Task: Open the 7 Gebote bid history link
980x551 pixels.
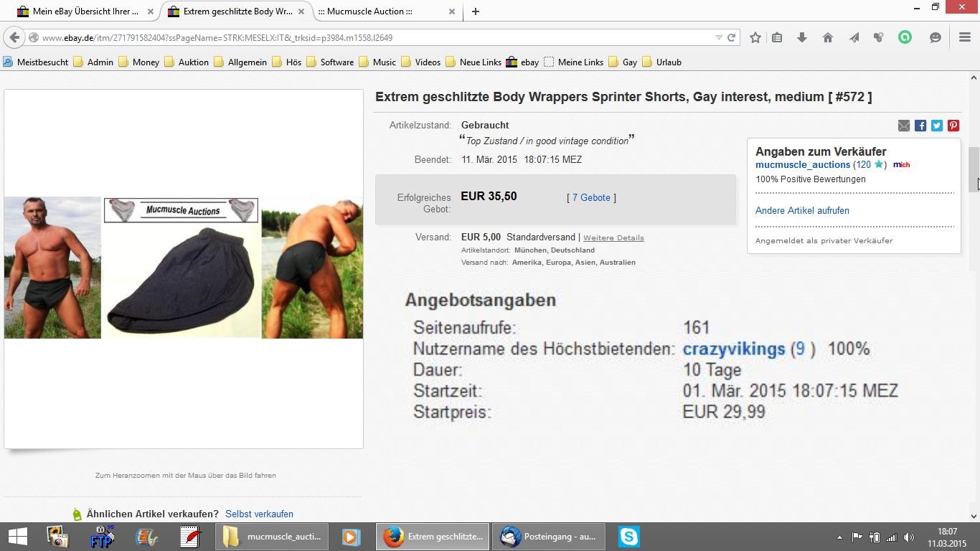Action: 591,197
